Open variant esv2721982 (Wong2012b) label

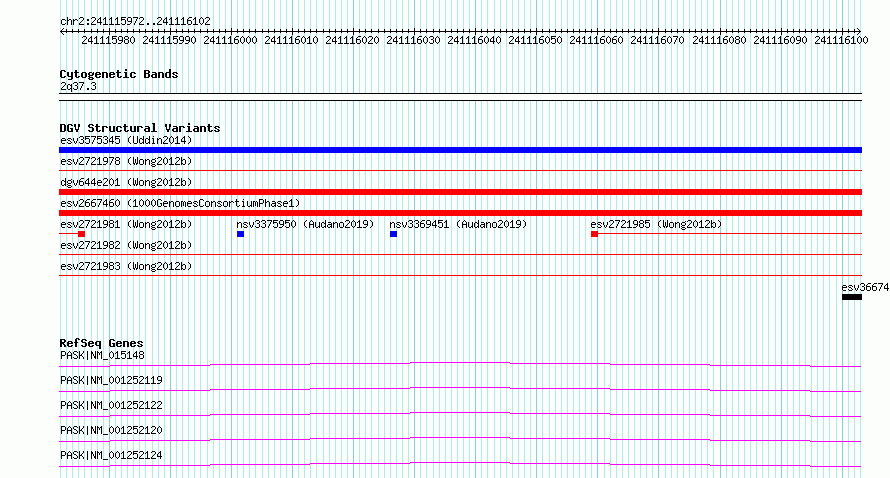pyautogui.click(x=126, y=245)
